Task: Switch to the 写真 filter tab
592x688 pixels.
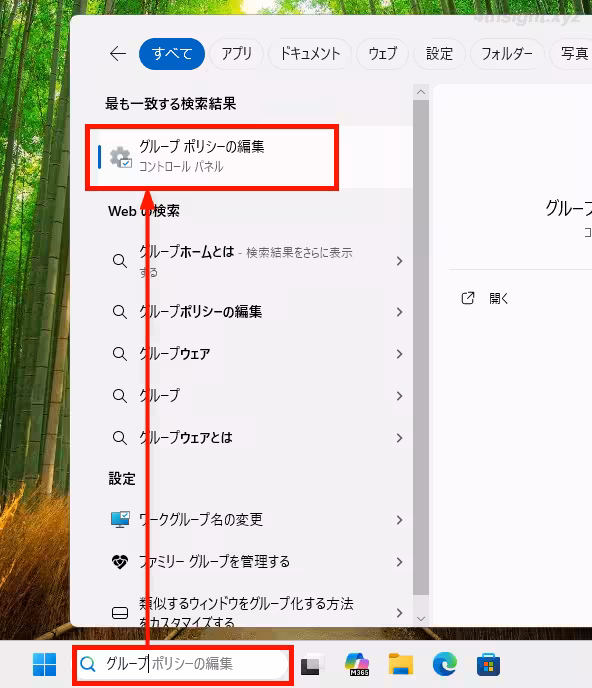Action: (x=573, y=54)
